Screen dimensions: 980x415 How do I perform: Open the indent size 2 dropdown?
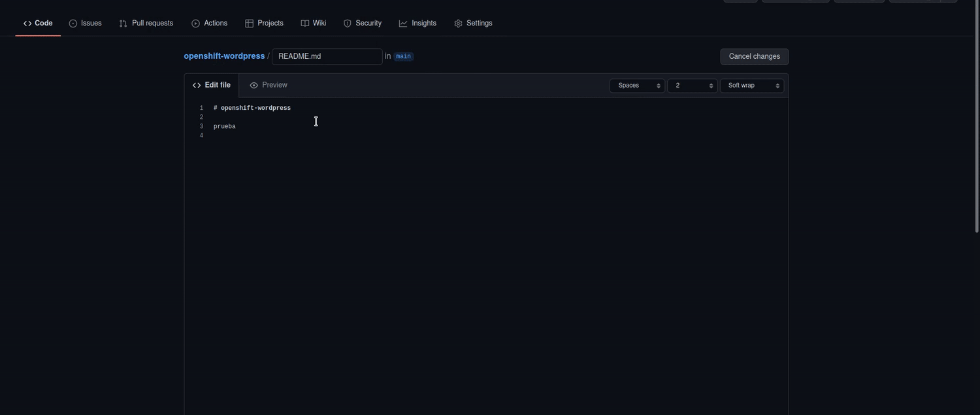click(x=692, y=86)
